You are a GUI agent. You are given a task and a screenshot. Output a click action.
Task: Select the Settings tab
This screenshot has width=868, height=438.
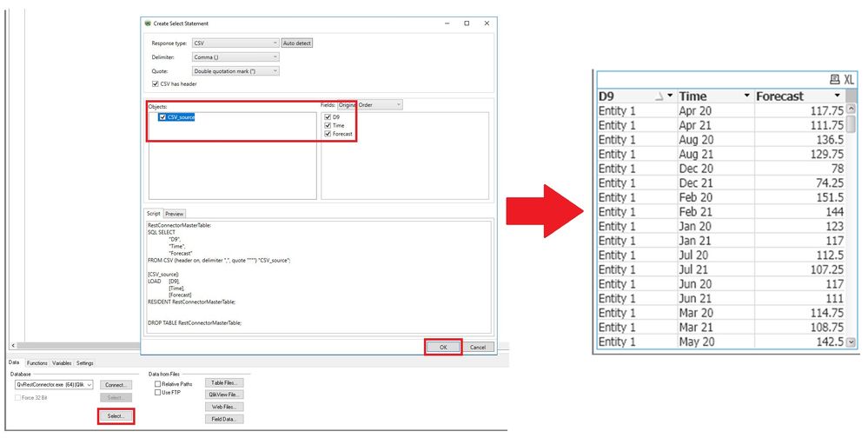[x=84, y=363]
